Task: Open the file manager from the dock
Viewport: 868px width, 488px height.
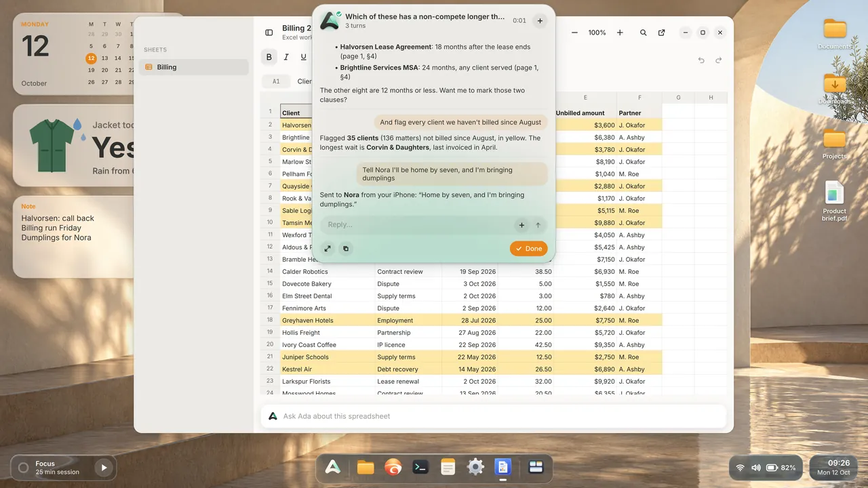Action: point(366,467)
